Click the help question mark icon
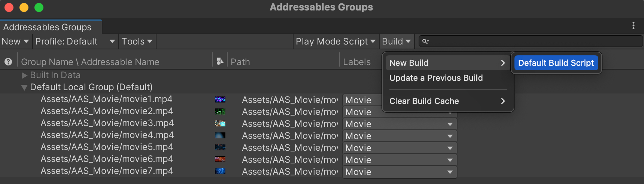The image size is (644, 184). (x=8, y=62)
